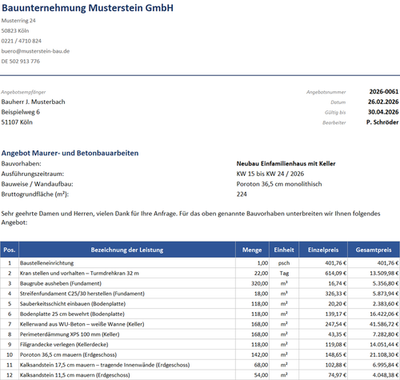Click the Bearbeiter name P. Schröder
The image size is (400, 380).
pyautogui.click(x=382, y=122)
